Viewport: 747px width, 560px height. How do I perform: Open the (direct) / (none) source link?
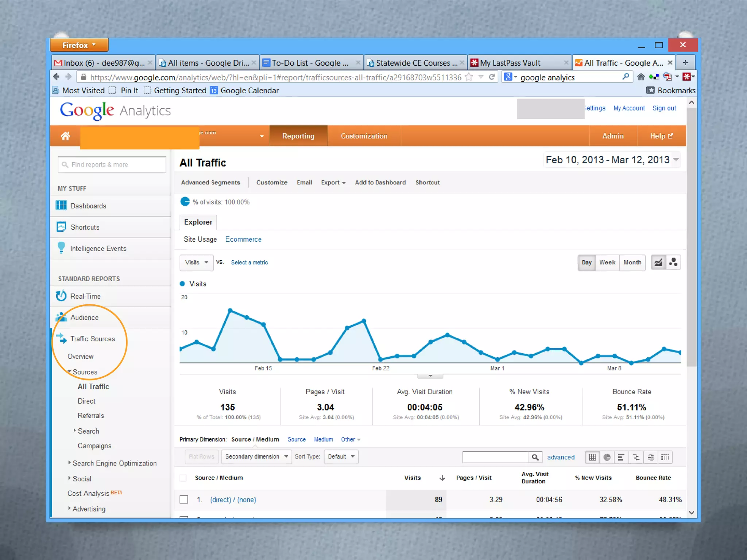[x=233, y=500]
